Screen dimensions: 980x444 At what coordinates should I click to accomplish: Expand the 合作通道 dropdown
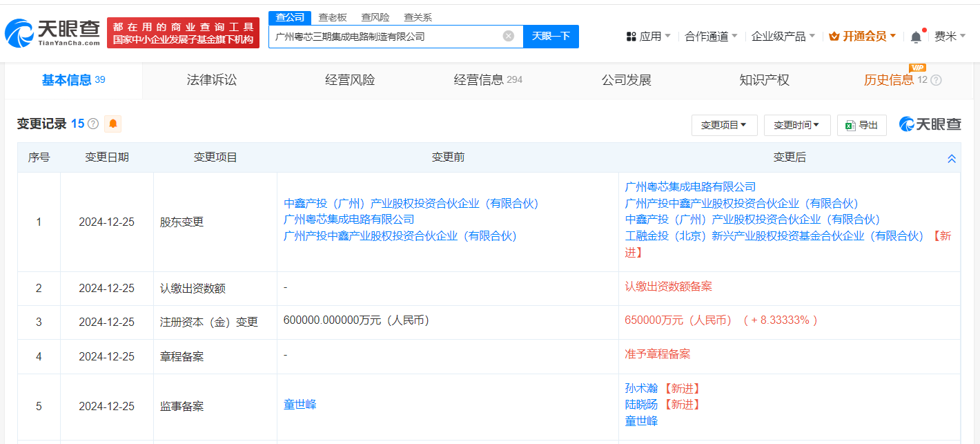tap(711, 36)
